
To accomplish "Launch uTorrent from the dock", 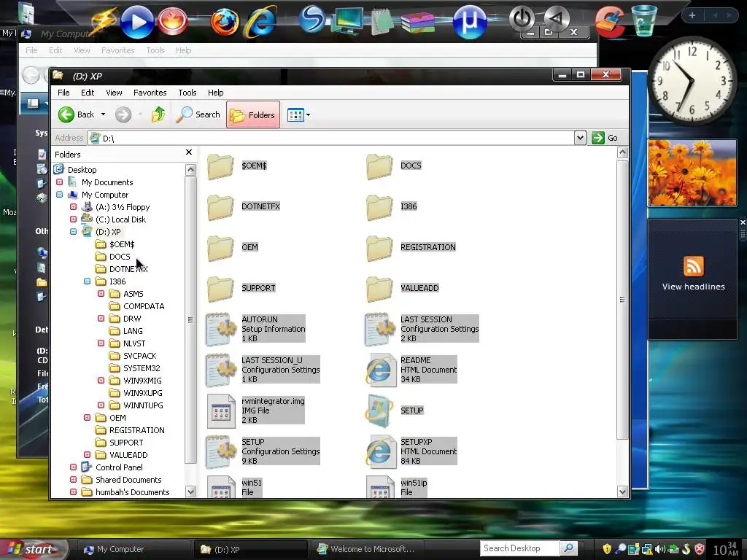I will pos(469,22).
